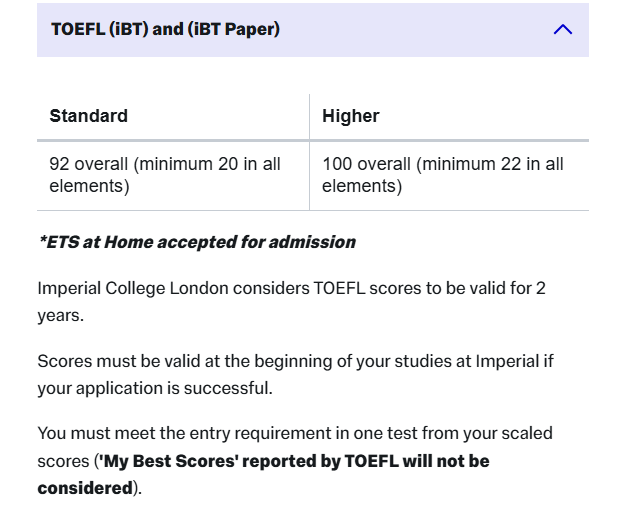Click the Higher column header

350,116
